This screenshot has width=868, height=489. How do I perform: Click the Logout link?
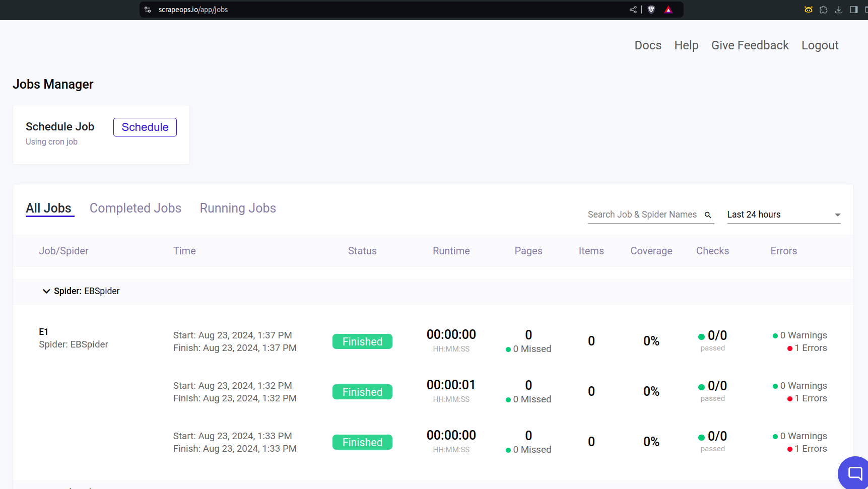point(820,45)
